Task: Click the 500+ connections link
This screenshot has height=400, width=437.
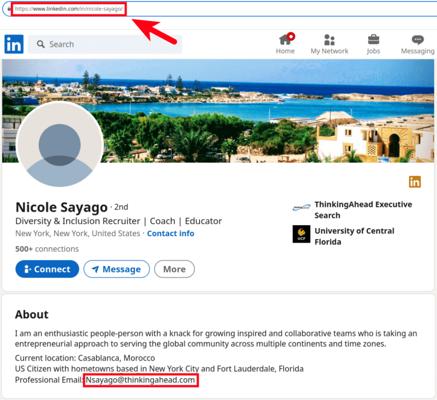Action: click(x=47, y=249)
